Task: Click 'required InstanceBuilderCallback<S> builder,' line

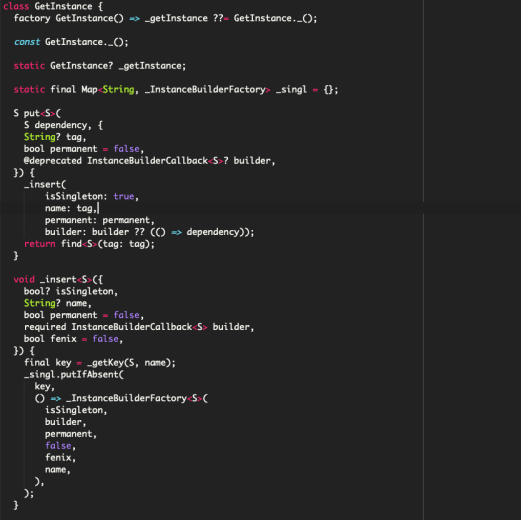Action: coord(139,327)
